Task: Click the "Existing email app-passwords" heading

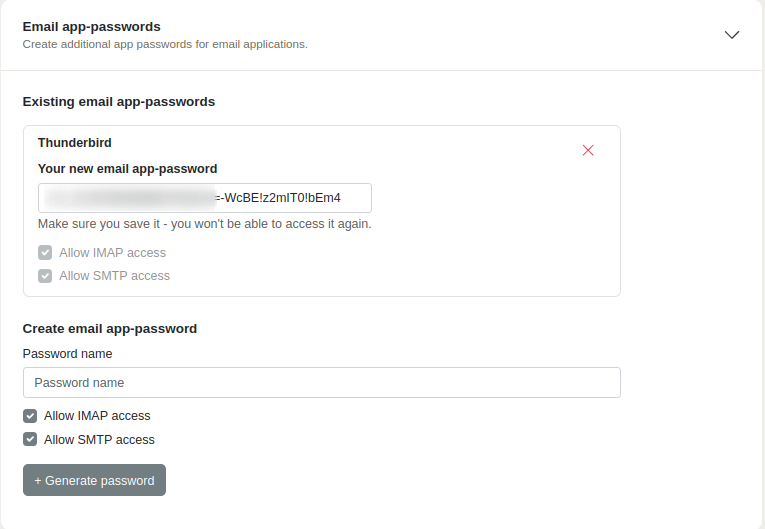Action: pos(119,102)
